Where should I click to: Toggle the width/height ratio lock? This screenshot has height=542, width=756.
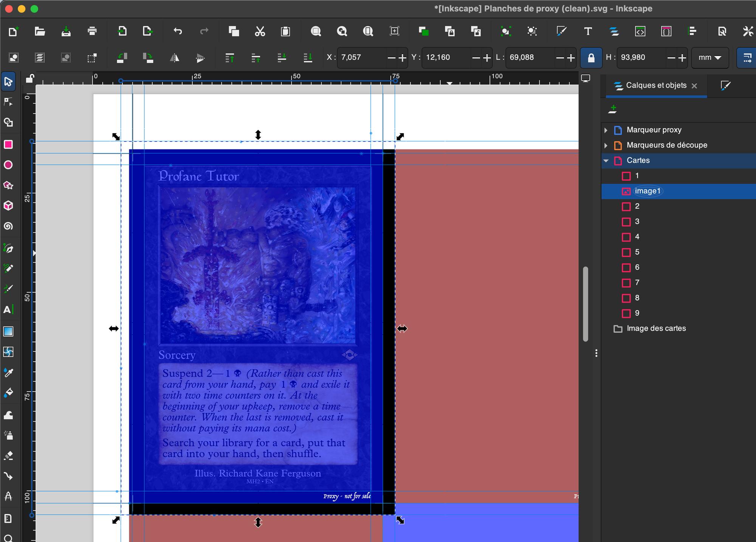591,57
